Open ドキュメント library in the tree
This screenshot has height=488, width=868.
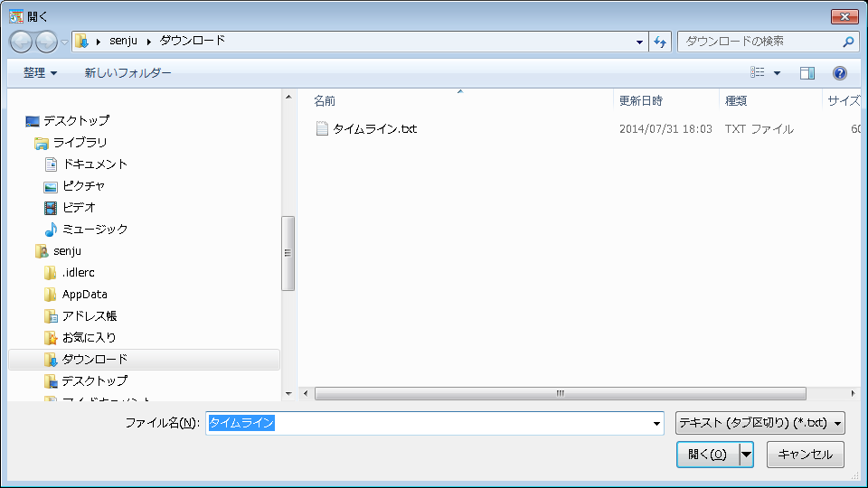[95, 164]
